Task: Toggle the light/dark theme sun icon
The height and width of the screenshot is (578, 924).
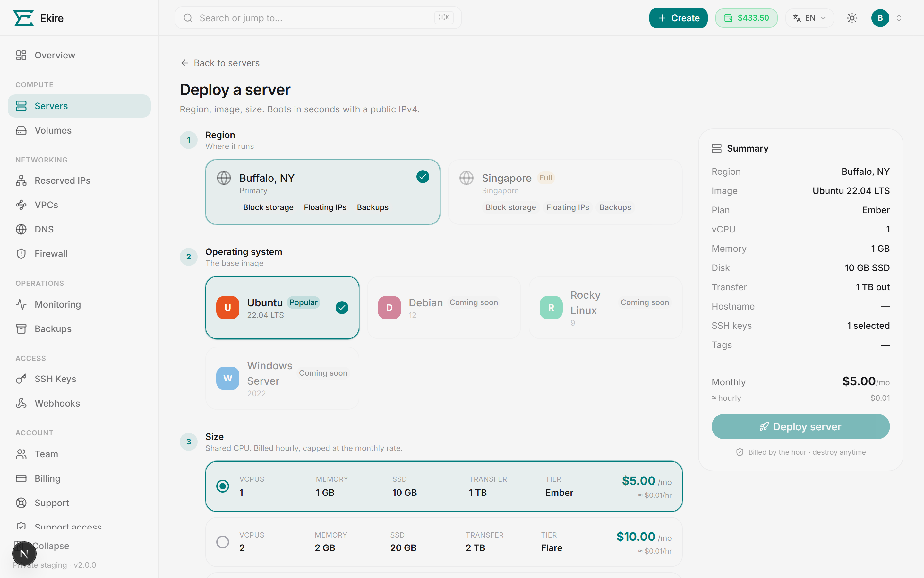Action: (852, 18)
